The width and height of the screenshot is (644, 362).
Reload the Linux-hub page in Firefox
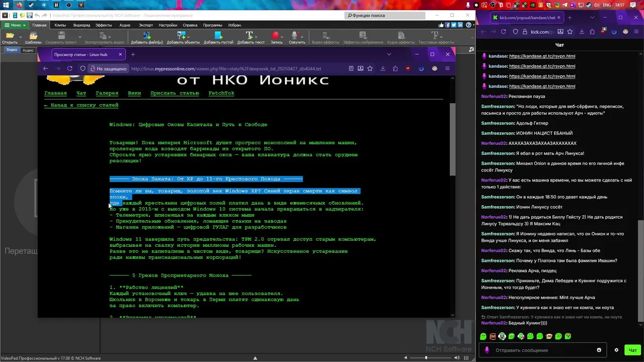click(70, 68)
